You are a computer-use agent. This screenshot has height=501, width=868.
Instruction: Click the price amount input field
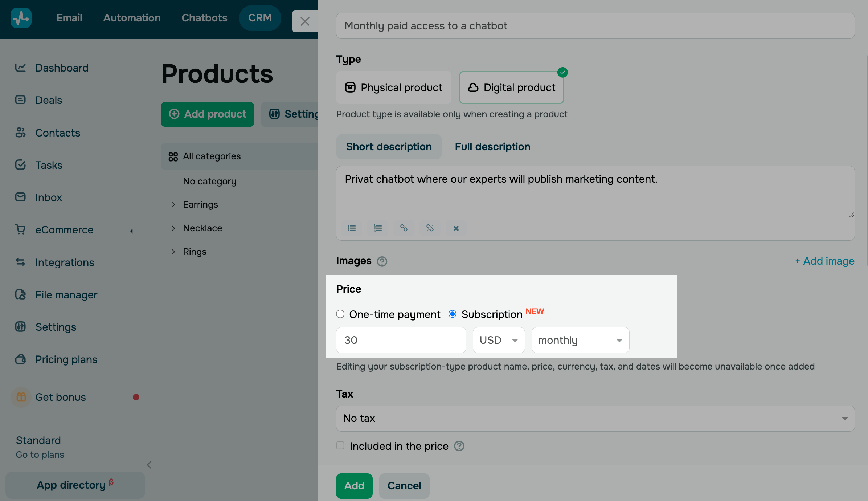(401, 340)
